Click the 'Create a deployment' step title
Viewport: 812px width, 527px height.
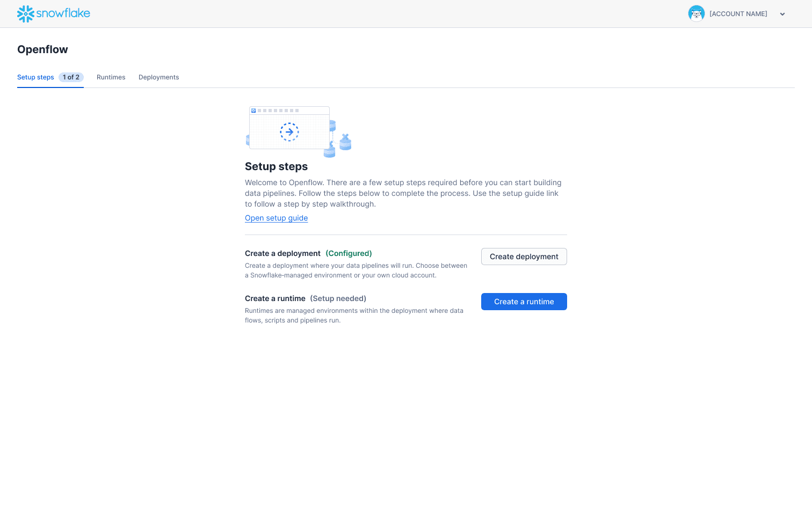(x=283, y=253)
